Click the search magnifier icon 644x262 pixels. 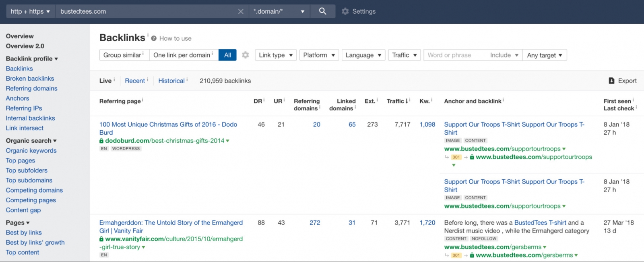(x=322, y=11)
